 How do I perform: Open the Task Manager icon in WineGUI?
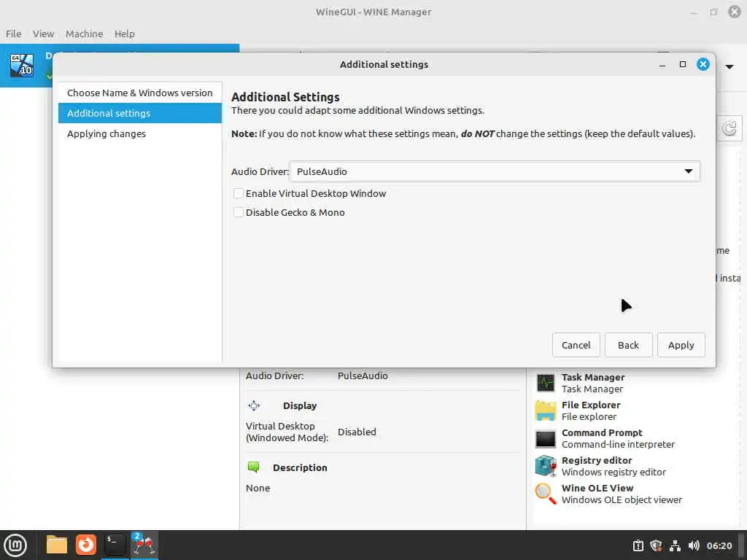546,383
